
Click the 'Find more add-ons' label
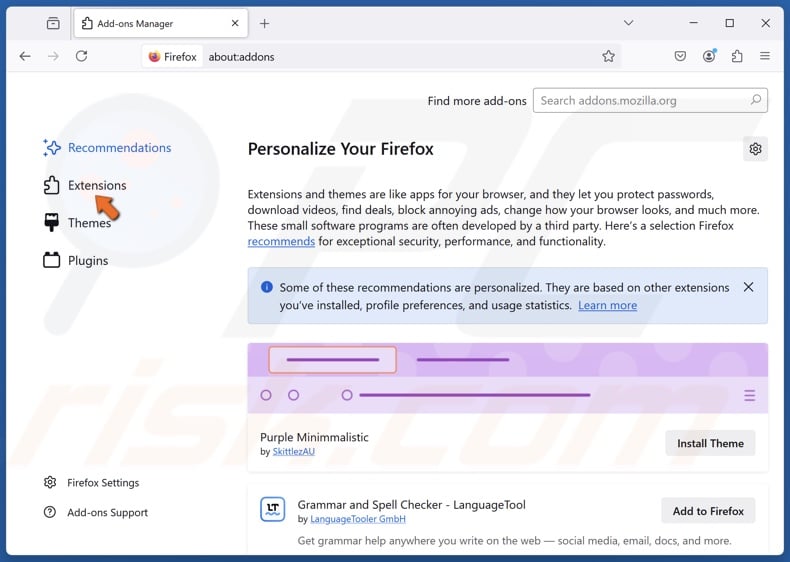(x=477, y=101)
